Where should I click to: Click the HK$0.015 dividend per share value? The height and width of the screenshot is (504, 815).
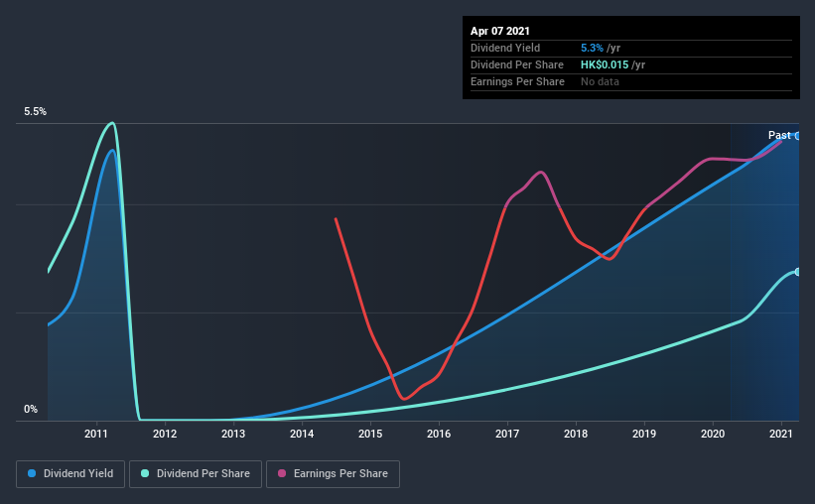point(605,64)
